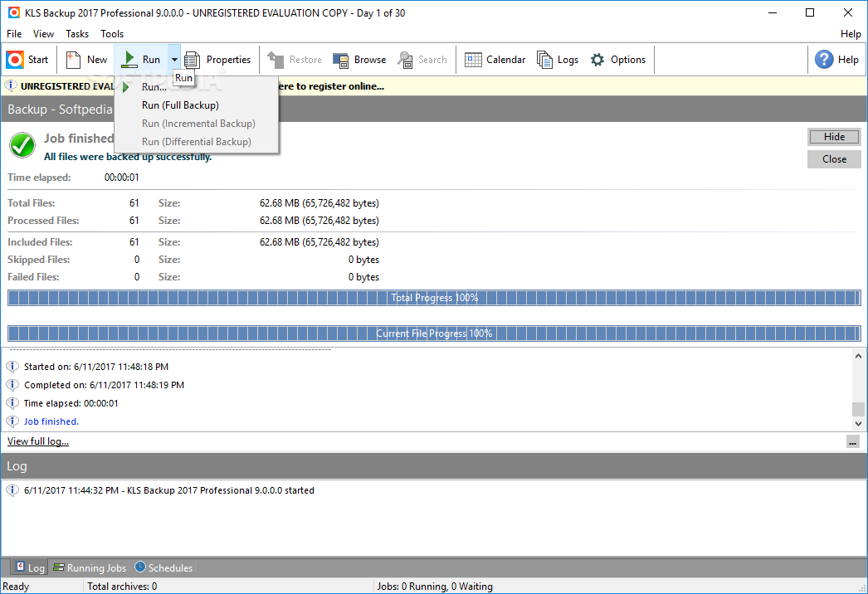Maximize the KLS Backup window
The image size is (868, 594).
tap(810, 12)
